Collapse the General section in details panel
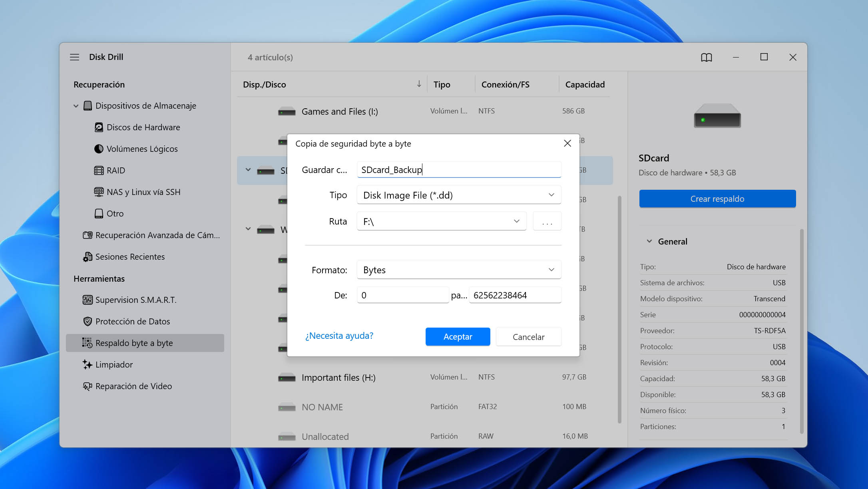Image resolution: width=868 pixels, height=489 pixels. (x=649, y=241)
